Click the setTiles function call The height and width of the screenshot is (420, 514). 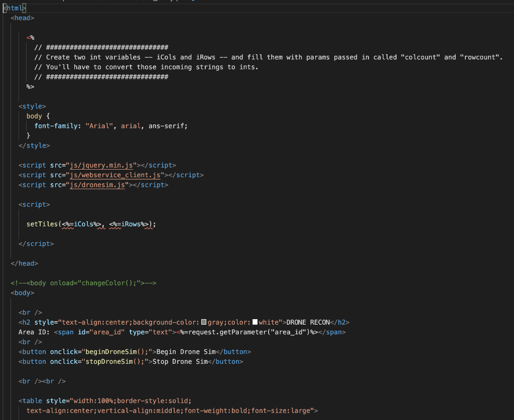[x=42, y=224]
